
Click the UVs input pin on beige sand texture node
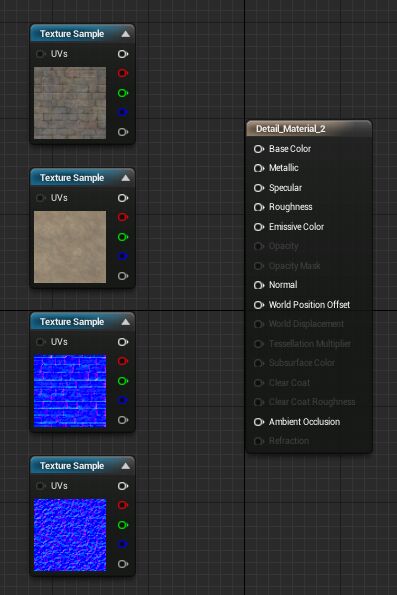coord(40,198)
